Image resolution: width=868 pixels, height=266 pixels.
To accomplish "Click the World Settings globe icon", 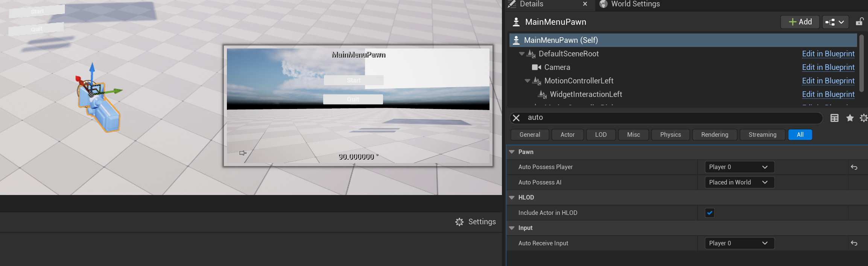I will click(603, 4).
